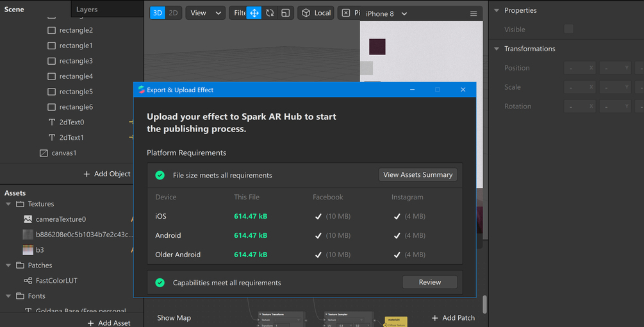The height and width of the screenshot is (327, 644).
Task: Click rectangle5 object icon
Action: pyautogui.click(x=51, y=92)
